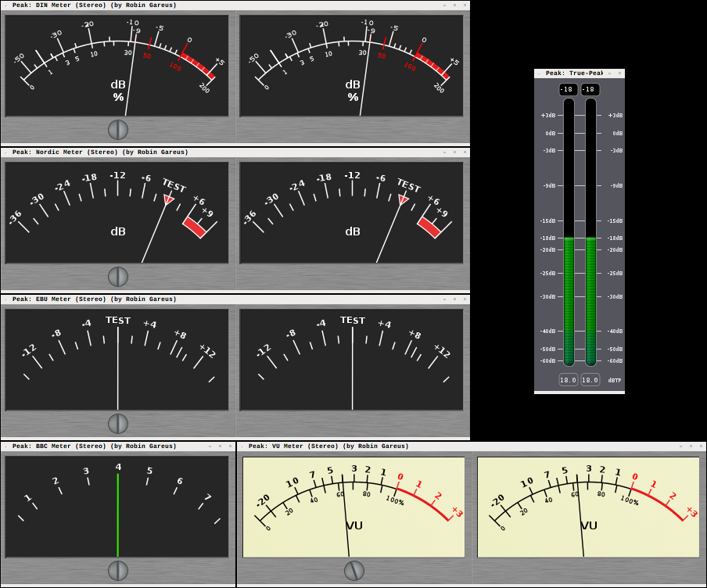This screenshot has height=588, width=707.
Task: Select the Nordic Meter window title bar
Action: (x=100, y=152)
